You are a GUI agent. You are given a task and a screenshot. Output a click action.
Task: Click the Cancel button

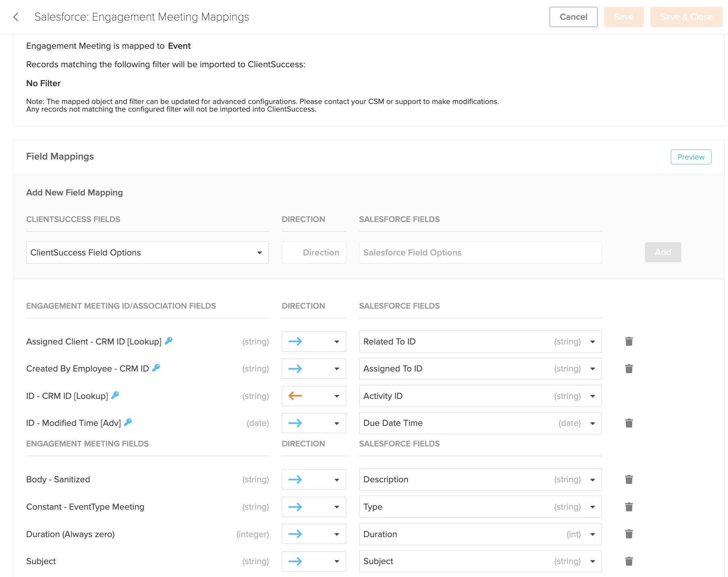573,17
